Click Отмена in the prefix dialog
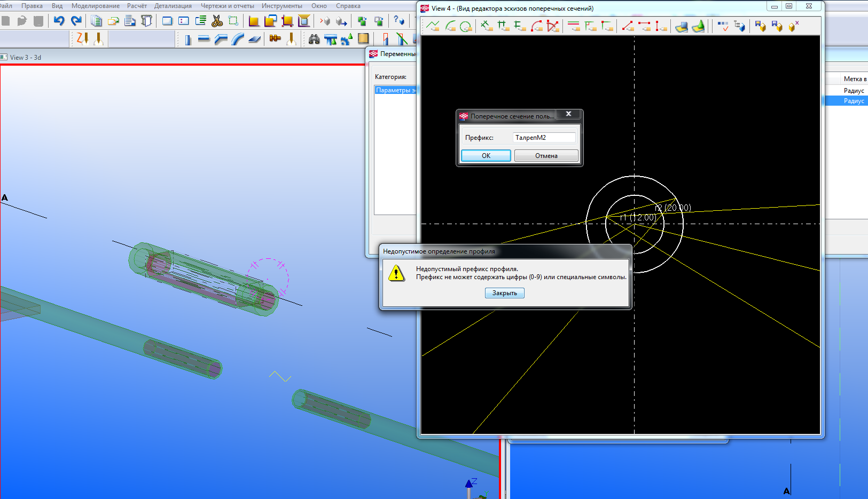The height and width of the screenshot is (499, 868). pyautogui.click(x=546, y=156)
